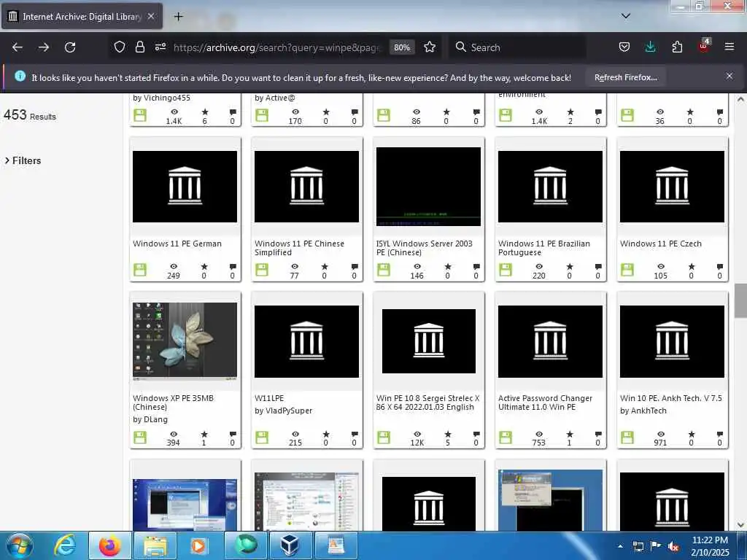Click Windows XP PE leaf desktop thumbnail

(185, 341)
